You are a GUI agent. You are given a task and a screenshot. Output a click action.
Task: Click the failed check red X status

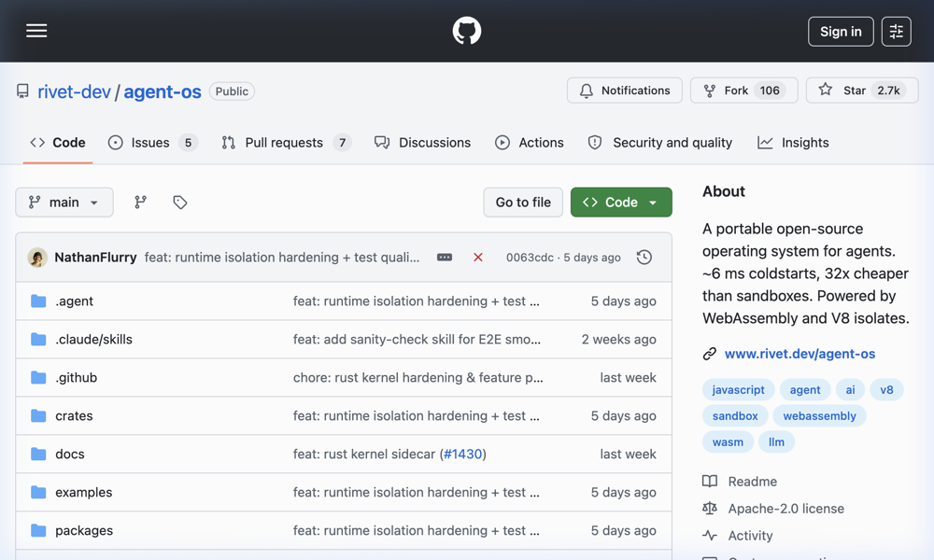pyautogui.click(x=478, y=258)
